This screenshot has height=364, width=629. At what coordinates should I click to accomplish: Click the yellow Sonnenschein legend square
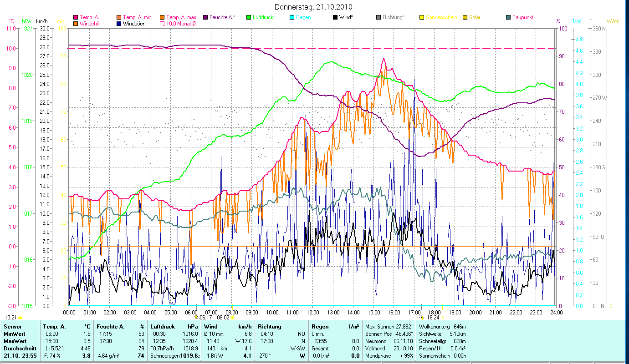tap(422, 17)
